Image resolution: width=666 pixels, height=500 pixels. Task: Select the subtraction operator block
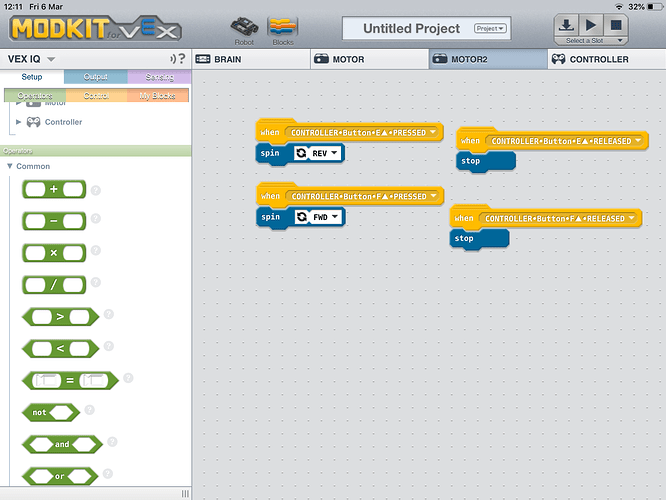click(x=54, y=221)
